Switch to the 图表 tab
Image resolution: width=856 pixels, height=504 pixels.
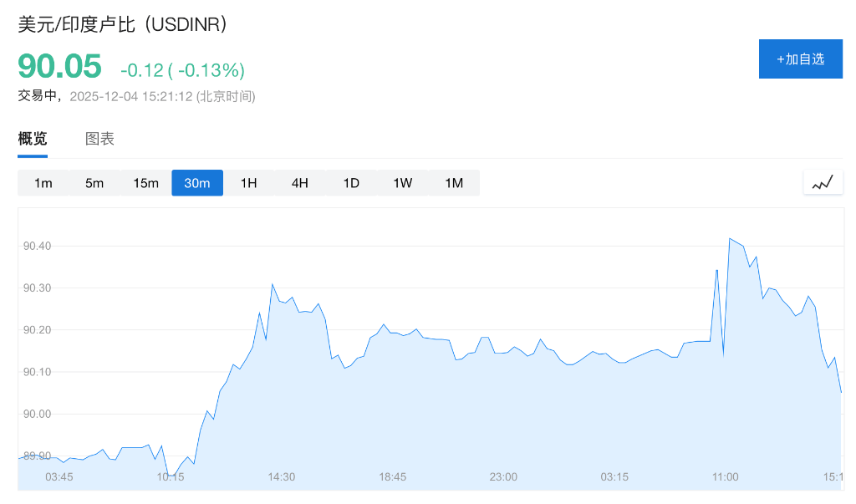click(x=100, y=139)
